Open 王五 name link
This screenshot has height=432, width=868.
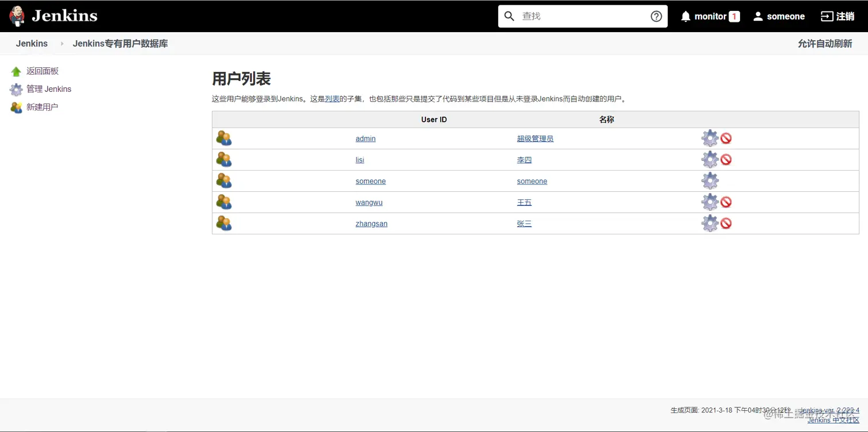click(x=524, y=202)
